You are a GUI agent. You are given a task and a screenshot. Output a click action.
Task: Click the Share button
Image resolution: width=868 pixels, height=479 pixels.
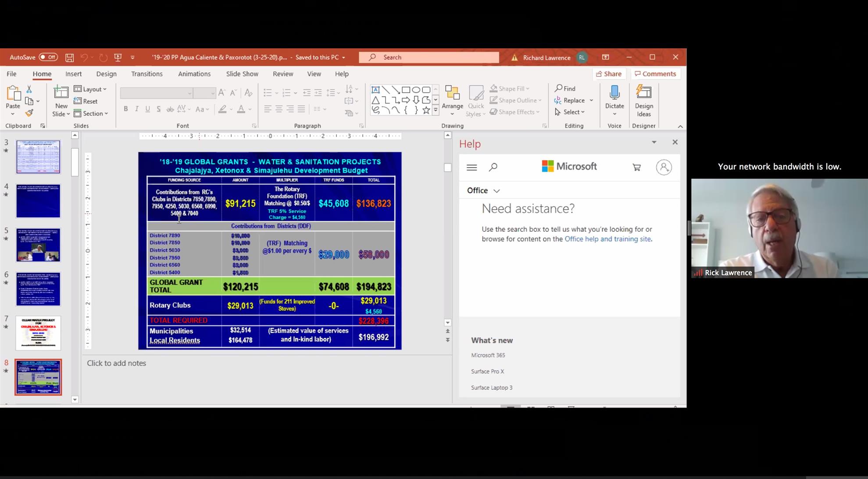point(608,74)
